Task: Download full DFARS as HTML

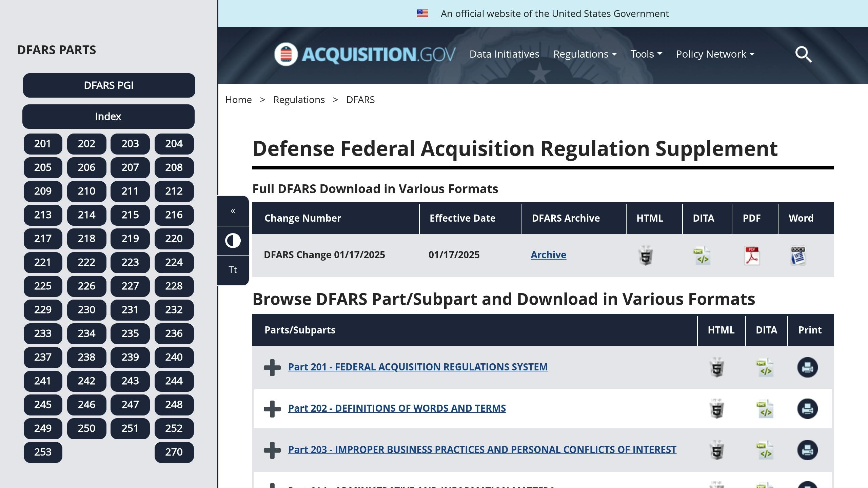Action: (x=646, y=256)
